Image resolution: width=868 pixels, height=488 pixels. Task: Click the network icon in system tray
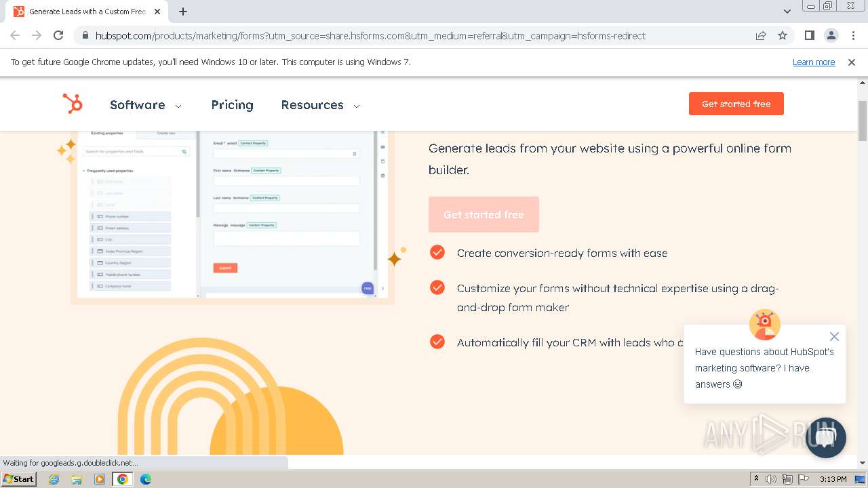click(787, 479)
